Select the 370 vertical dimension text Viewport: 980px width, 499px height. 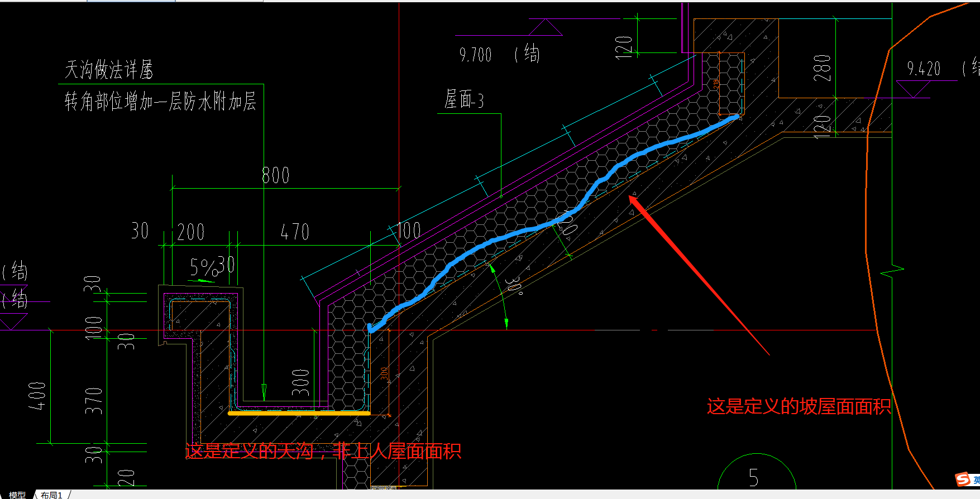94,401
